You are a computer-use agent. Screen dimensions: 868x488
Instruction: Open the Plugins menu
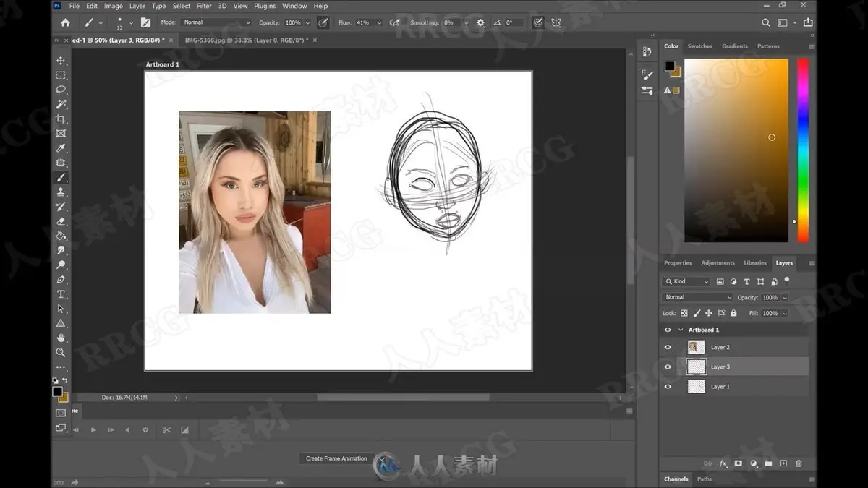[265, 6]
